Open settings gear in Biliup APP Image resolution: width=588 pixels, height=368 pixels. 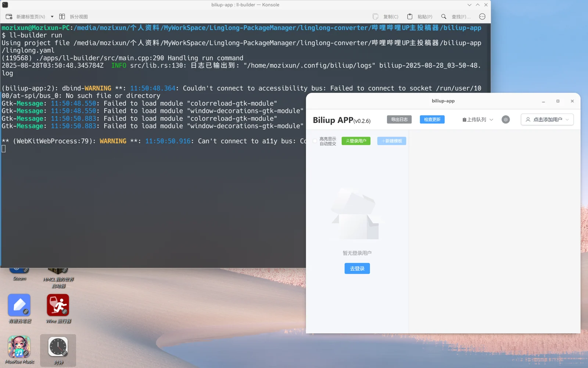506,120
